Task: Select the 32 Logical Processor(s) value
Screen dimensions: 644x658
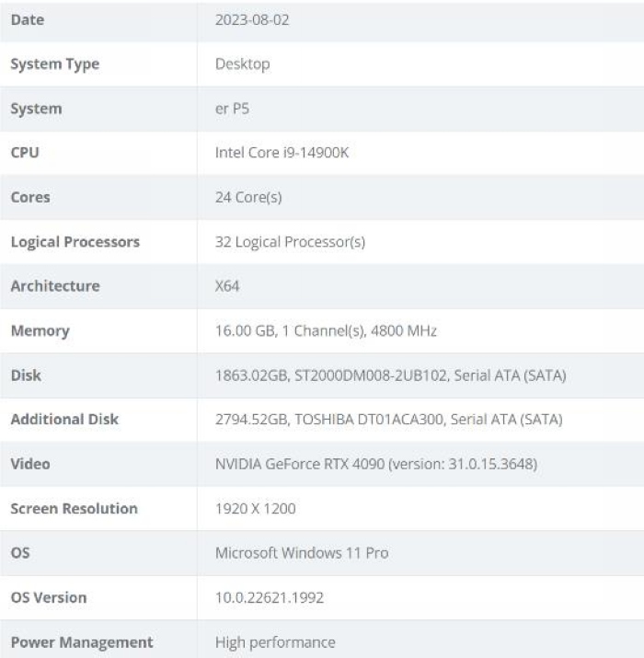Action: point(290,242)
